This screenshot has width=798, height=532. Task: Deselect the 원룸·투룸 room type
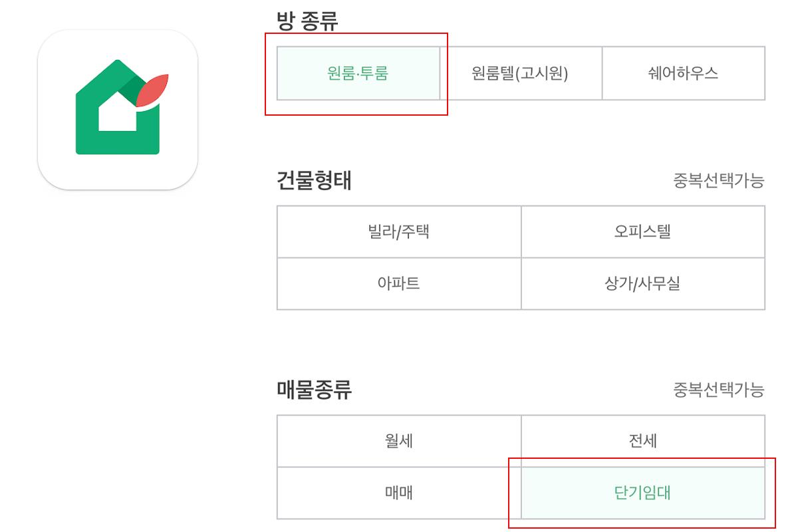pos(358,73)
